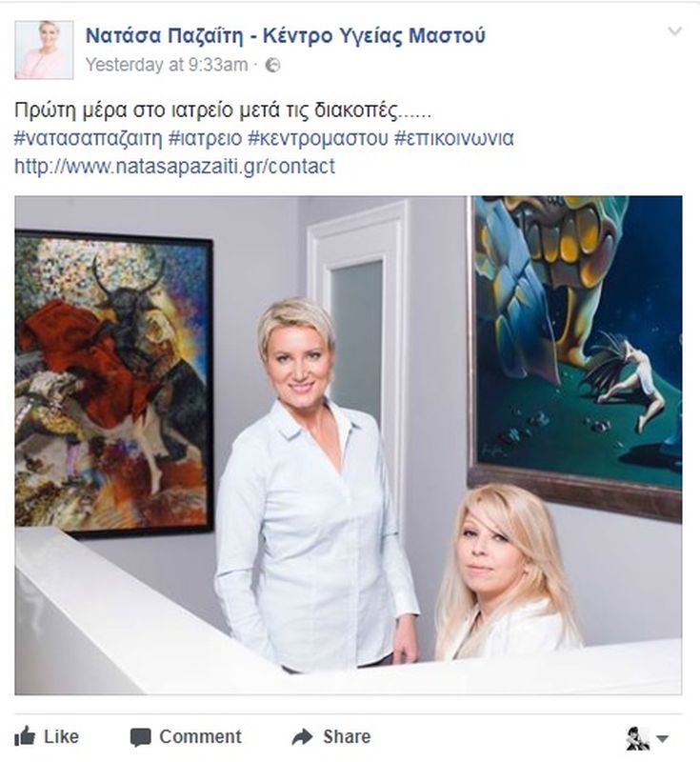Open the page profile picture avatar

(44, 50)
